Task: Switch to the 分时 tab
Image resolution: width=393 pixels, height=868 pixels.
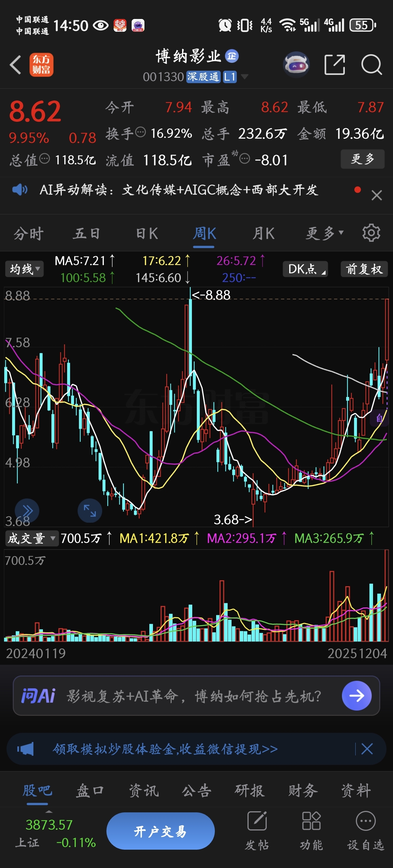Action: (x=28, y=233)
